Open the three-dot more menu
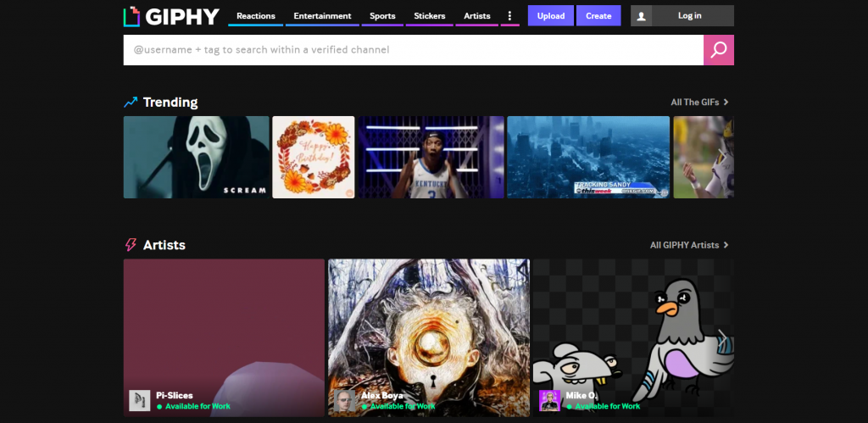Viewport: 868px width, 423px height. [509, 16]
